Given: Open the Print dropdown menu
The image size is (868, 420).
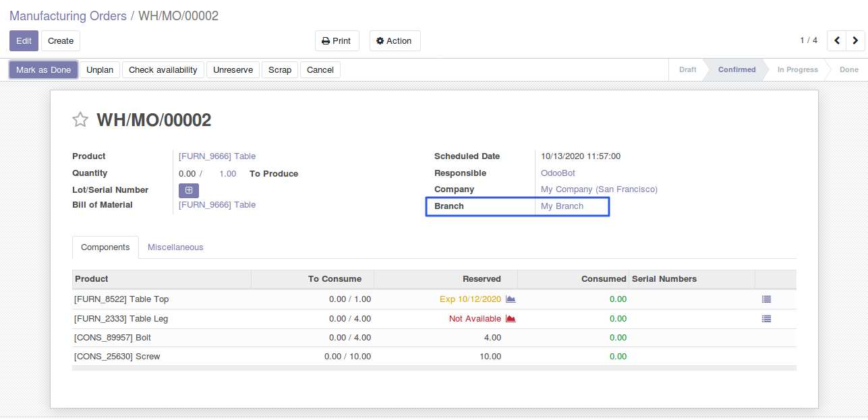Looking at the screenshot, I should 337,41.
